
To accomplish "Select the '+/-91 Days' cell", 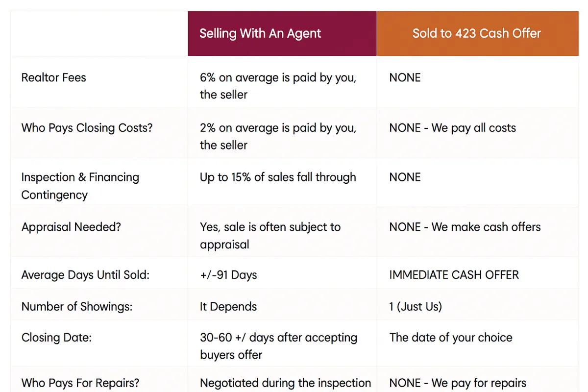I will click(x=228, y=275).
